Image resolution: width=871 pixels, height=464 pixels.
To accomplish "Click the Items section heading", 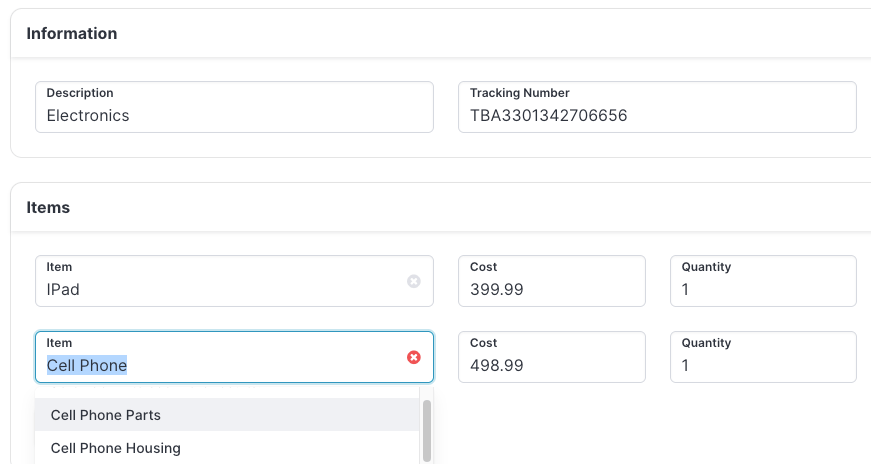I will (x=48, y=207).
